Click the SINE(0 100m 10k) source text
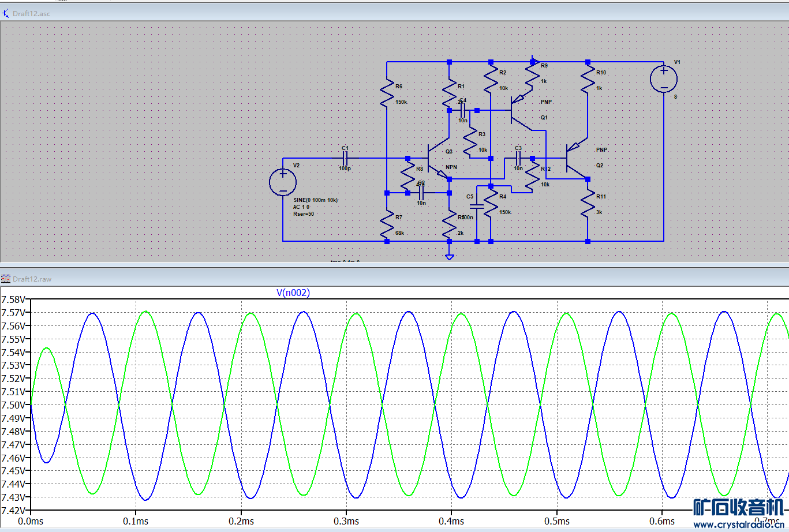The width and height of the screenshot is (789, 532). coord(316,200)
